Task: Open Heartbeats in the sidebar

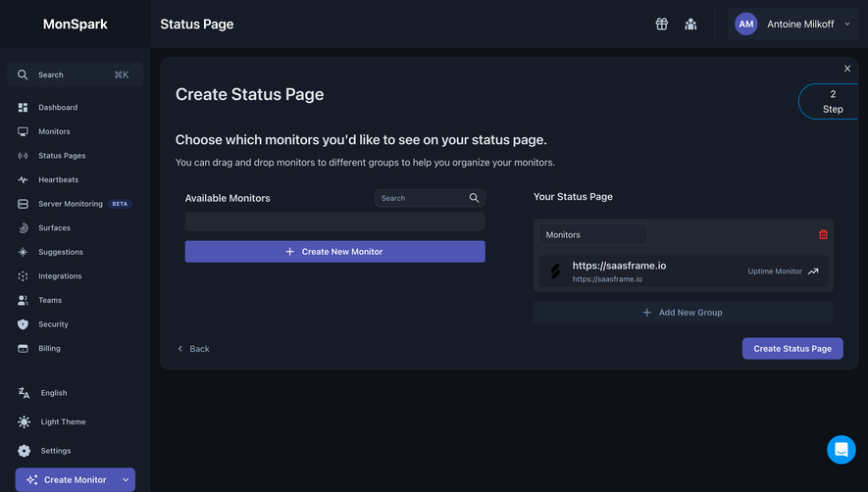Action: [x=58, y=180]
